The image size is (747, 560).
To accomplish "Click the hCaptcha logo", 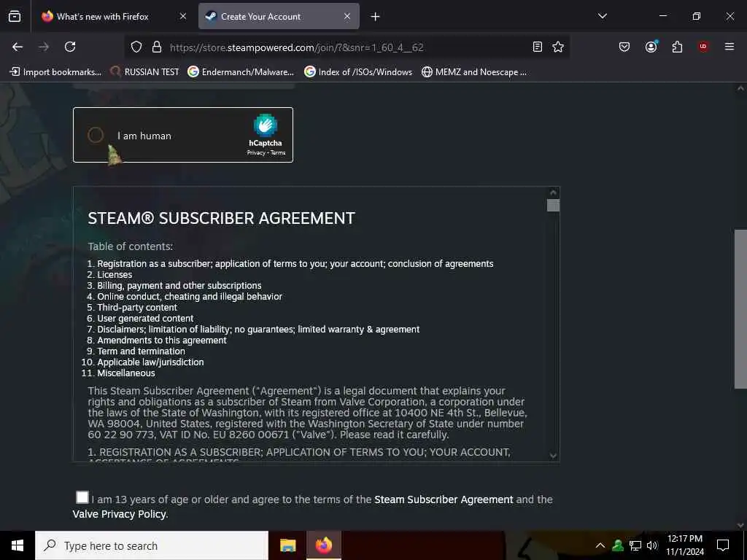I will coord(266,125).
